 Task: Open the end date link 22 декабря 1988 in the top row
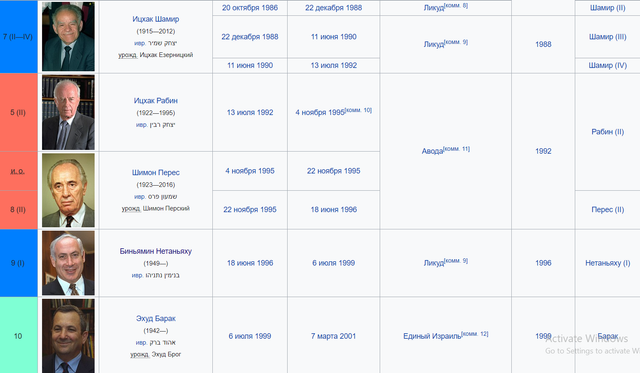333,8
